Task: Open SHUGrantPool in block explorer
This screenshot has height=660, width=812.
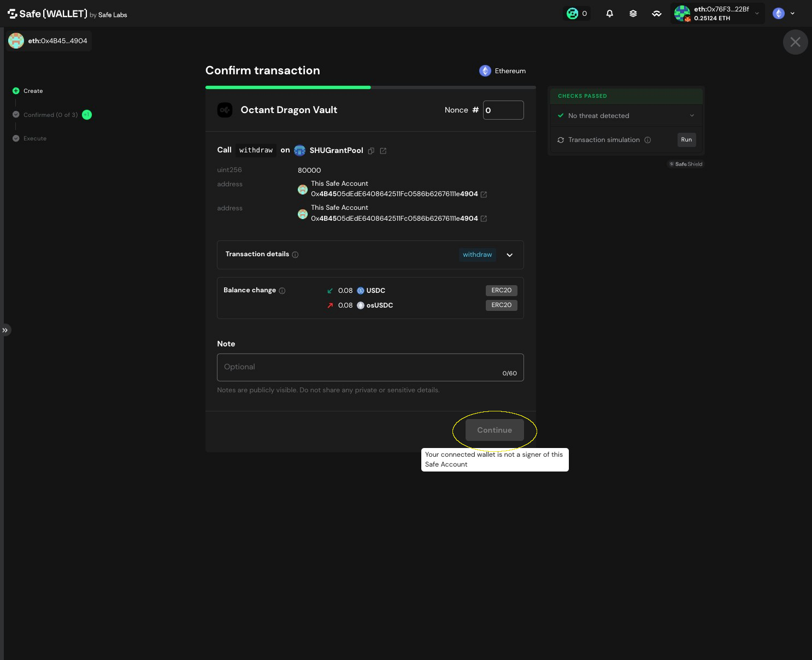Action: (x=383, y=151)
